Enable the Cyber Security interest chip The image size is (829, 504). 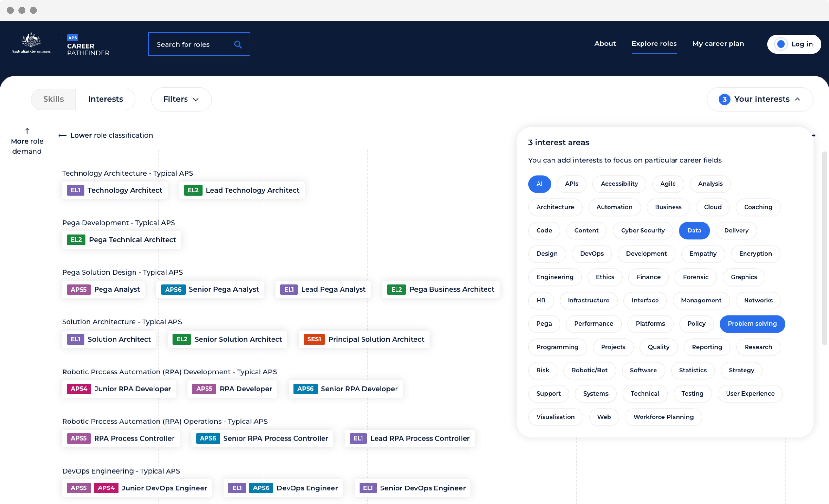[x=642, y=231]
